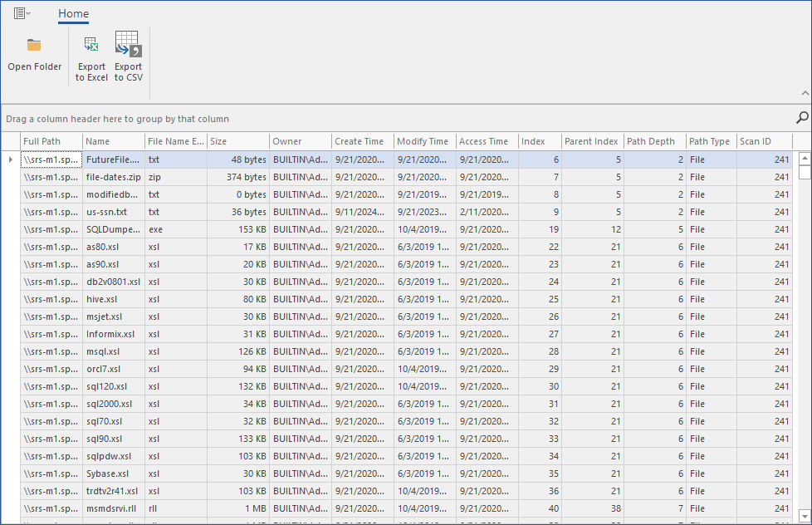
Task: Select the modifiedb... name cell
Action: (114, 195)
